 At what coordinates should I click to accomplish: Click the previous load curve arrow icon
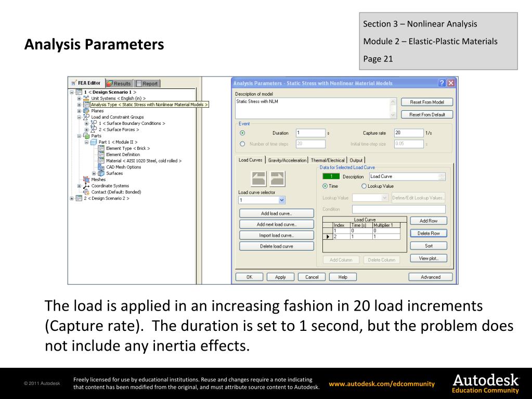click(258, 179)
